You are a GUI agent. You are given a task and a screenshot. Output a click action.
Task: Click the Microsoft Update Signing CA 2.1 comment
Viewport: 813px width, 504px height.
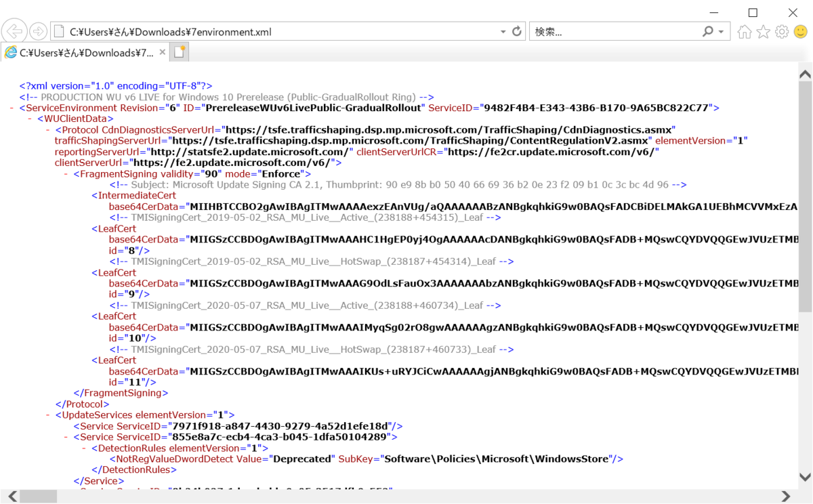[398, 184]
